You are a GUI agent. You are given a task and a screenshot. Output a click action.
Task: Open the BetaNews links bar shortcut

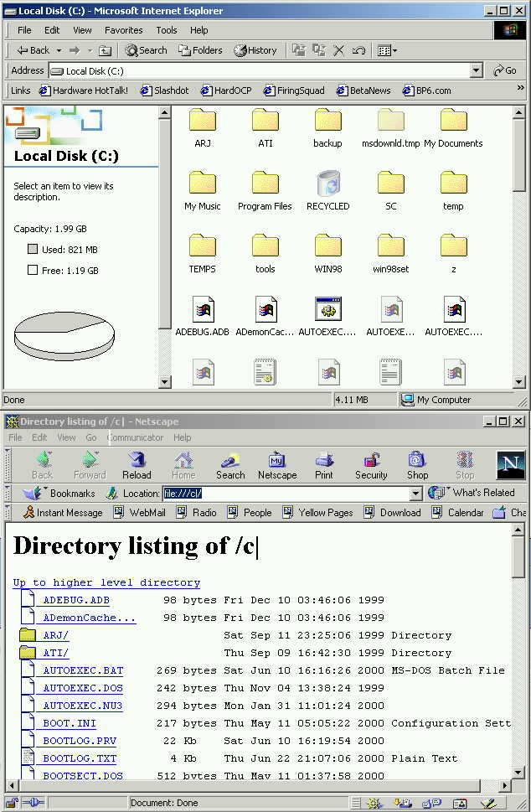[363, 91]
